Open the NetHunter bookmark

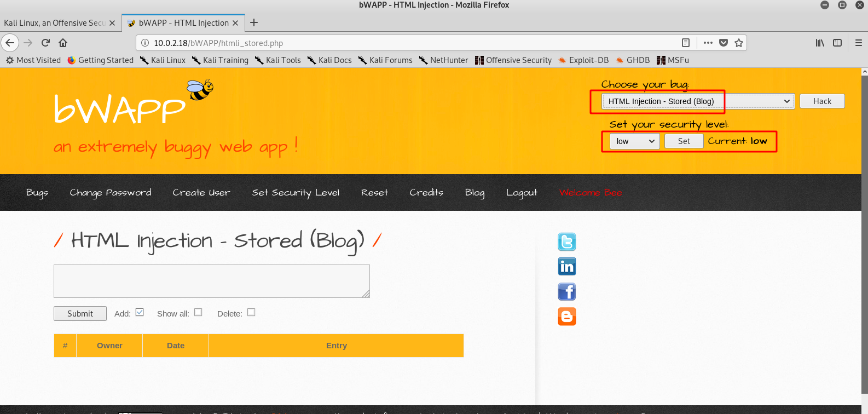[444, 60]
